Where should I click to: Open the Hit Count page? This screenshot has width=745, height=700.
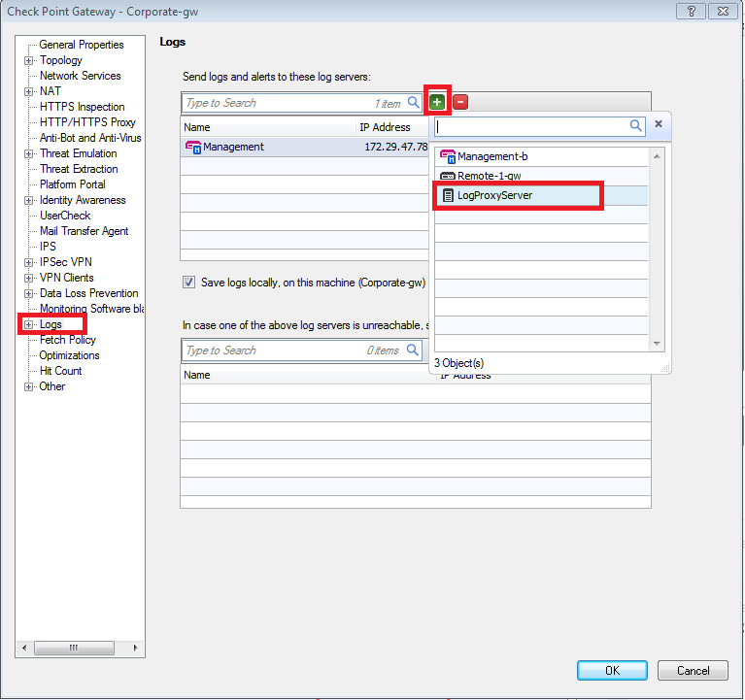pos(61,371)
